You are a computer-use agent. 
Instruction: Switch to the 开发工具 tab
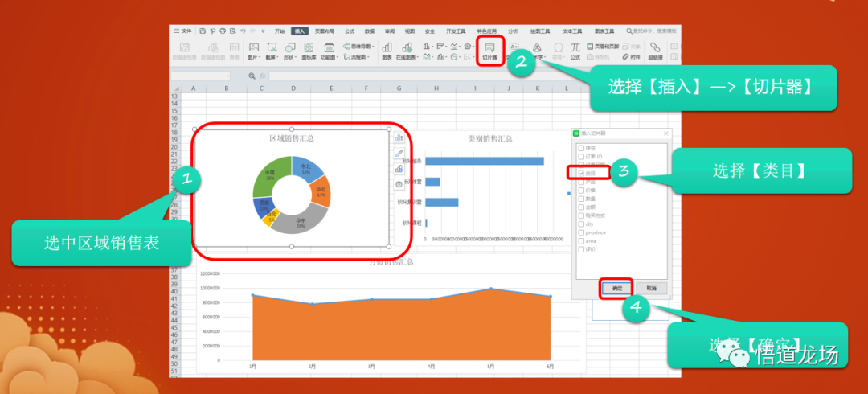[457, 31]
